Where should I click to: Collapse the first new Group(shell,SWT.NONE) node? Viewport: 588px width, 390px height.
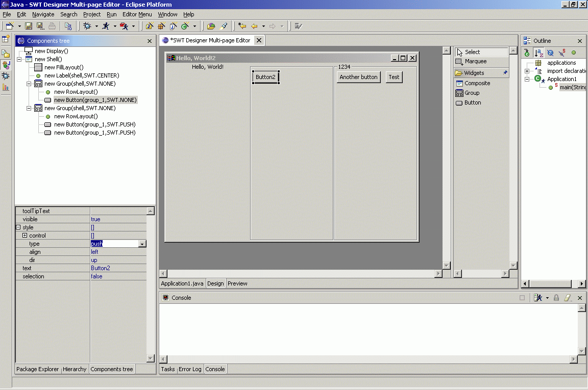click(x=29, y=84)
